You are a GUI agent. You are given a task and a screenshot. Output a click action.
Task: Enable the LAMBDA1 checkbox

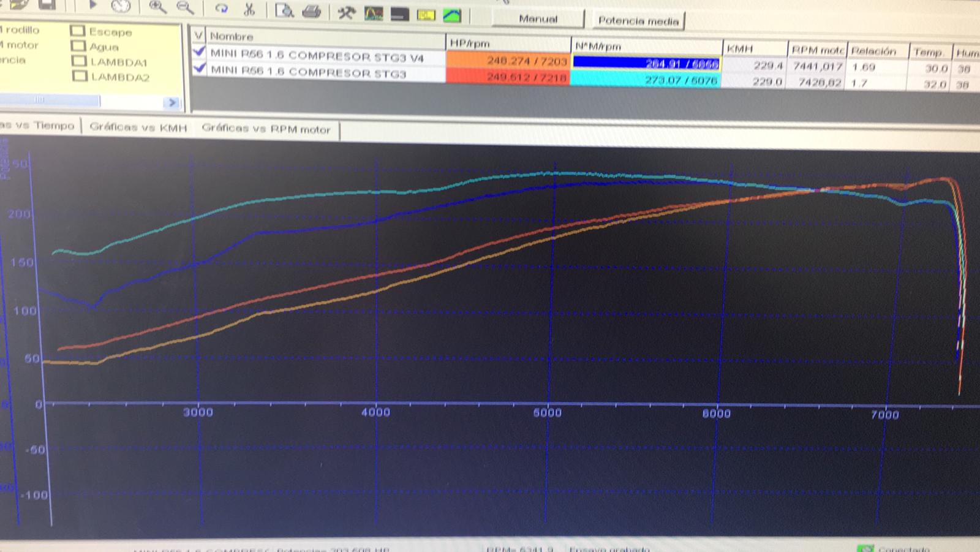tap(79, 61)
